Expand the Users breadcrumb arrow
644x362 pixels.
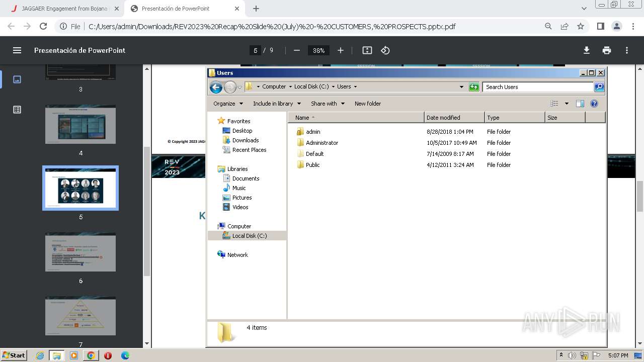(355, 87)
